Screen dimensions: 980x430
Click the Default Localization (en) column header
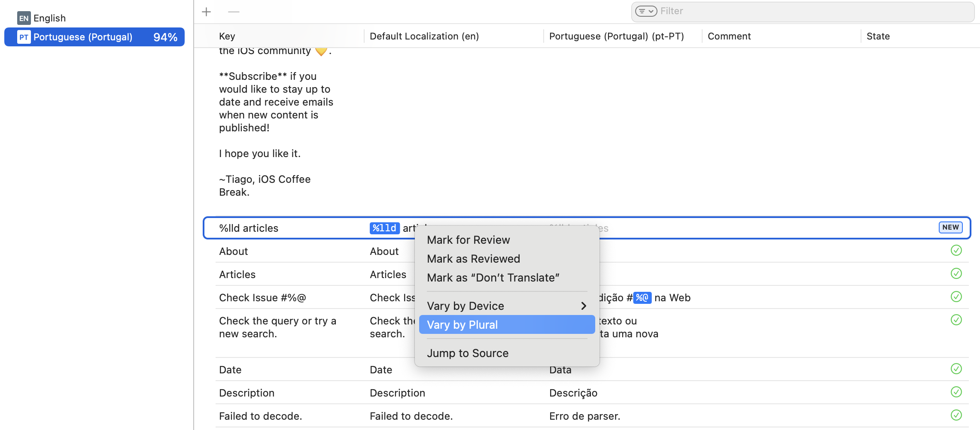pyautogui.click(x=424, y=36)
